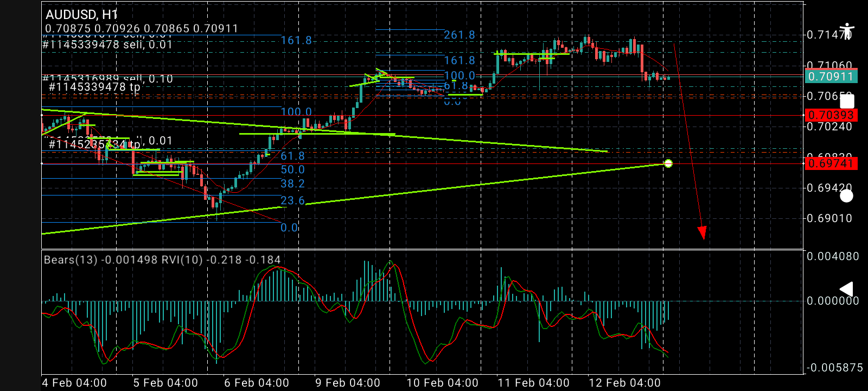Click the 0.69010 price axis value

pos(830,218)
